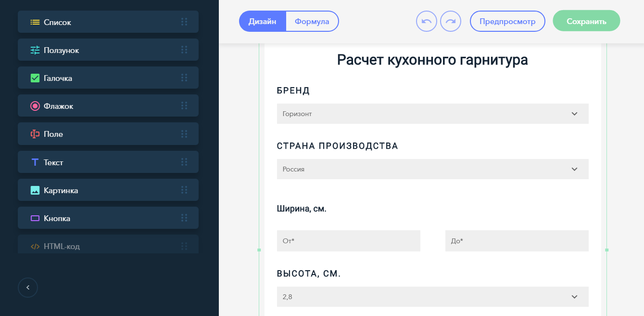Click the drag handle on Флажок row
Screen dimensions: 644x316
click(184, 105)
